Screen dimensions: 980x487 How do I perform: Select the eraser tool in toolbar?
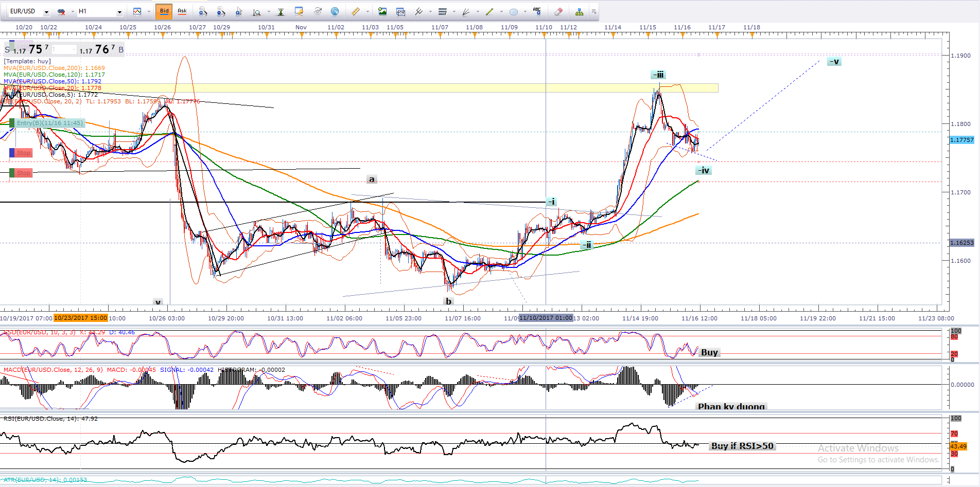(x=558, y=11)
